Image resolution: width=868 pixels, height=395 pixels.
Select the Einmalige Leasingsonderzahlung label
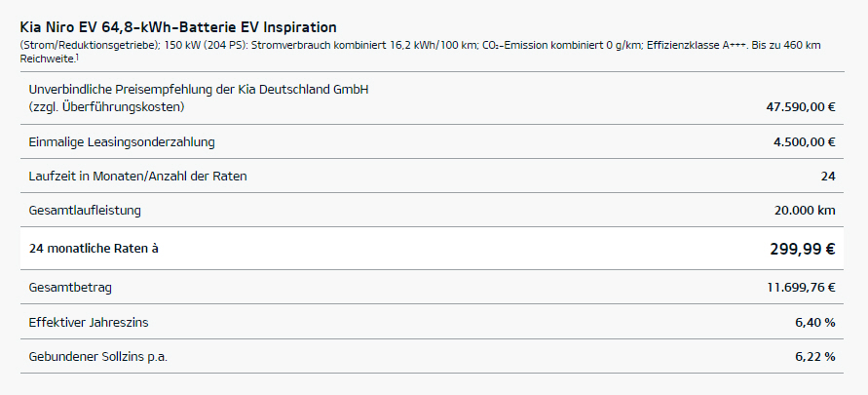click(122, 142)
